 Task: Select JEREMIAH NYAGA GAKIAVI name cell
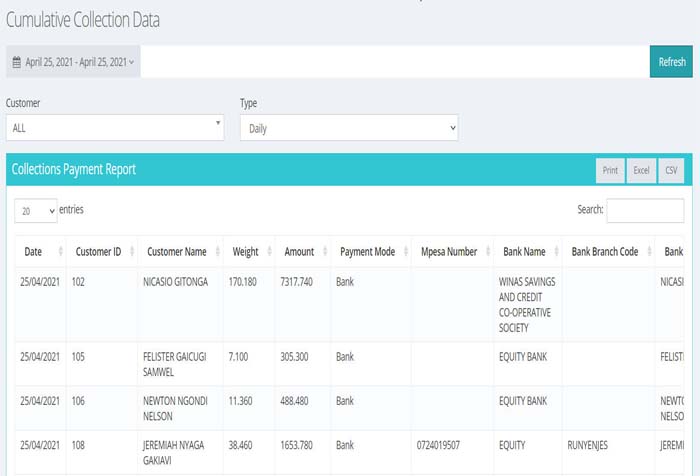point(180,452)
